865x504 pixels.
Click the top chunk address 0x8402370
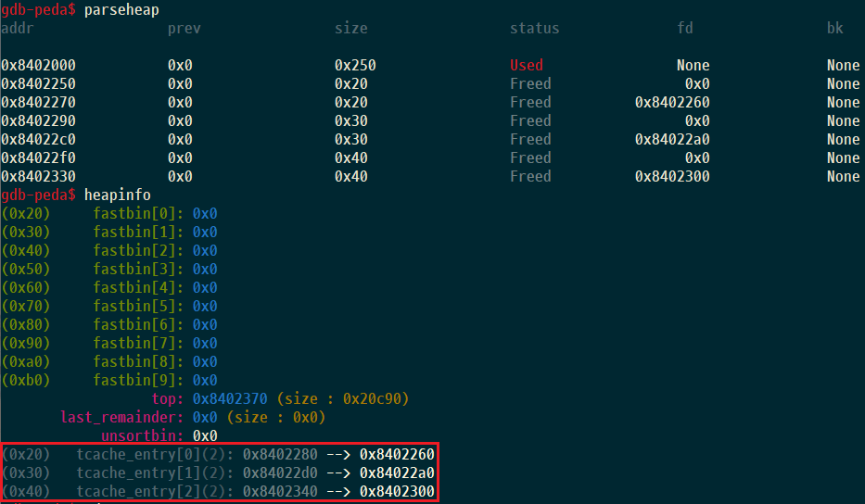[x=230, y=399]
